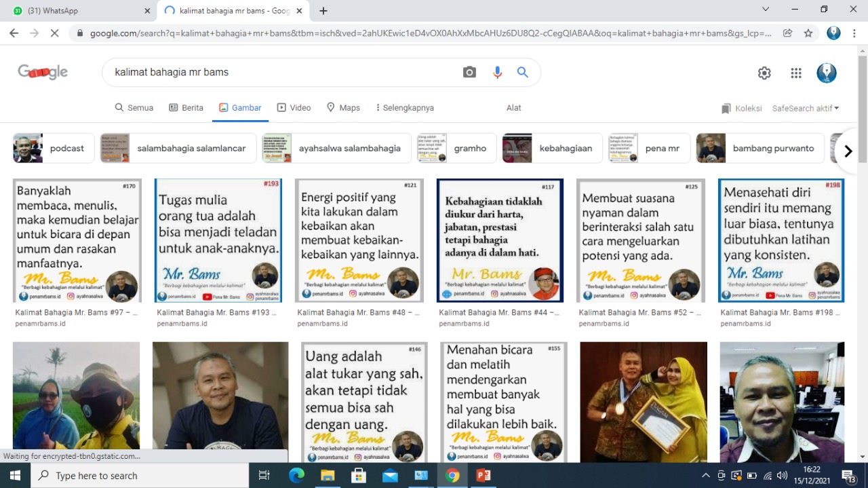Stop loading the page

[54, 33]
